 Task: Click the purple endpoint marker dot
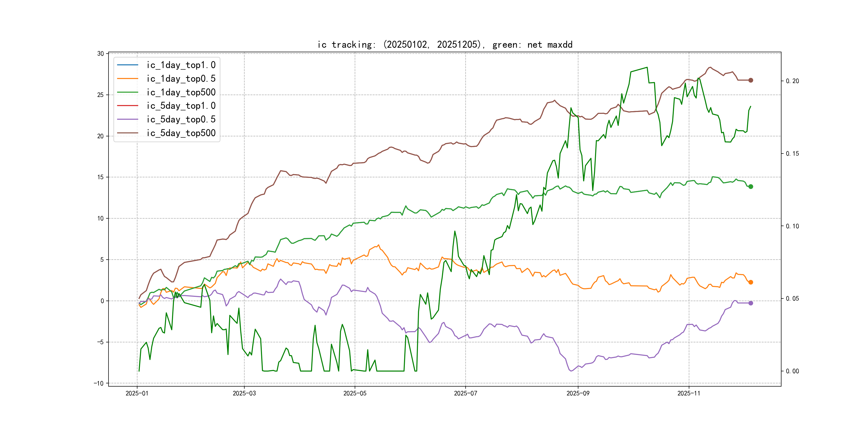[x=750, y=303]
